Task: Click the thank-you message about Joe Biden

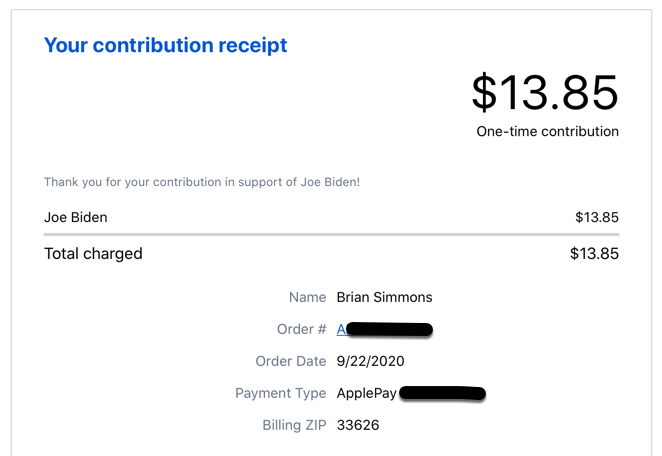Action: tap(202, 182)
